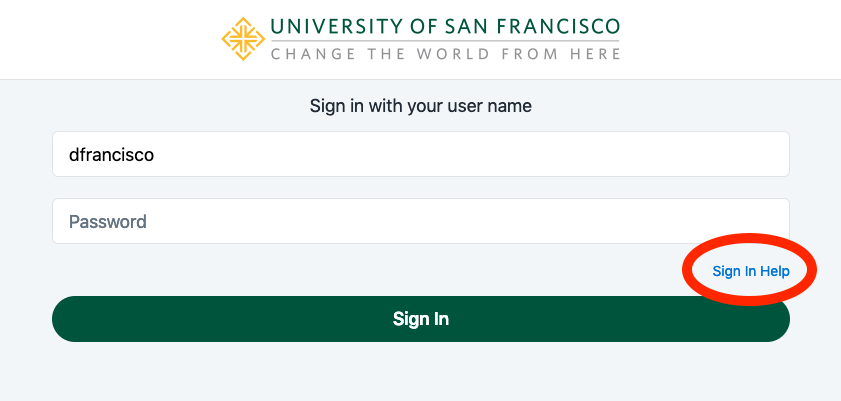Click the Change the World tagline

tap(445, 53)
